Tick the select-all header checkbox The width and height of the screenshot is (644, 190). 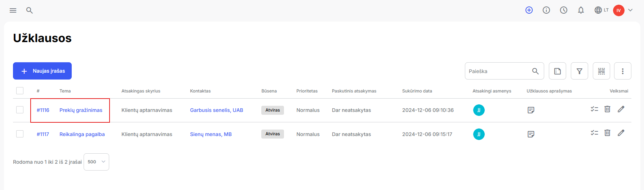point(20,91)
